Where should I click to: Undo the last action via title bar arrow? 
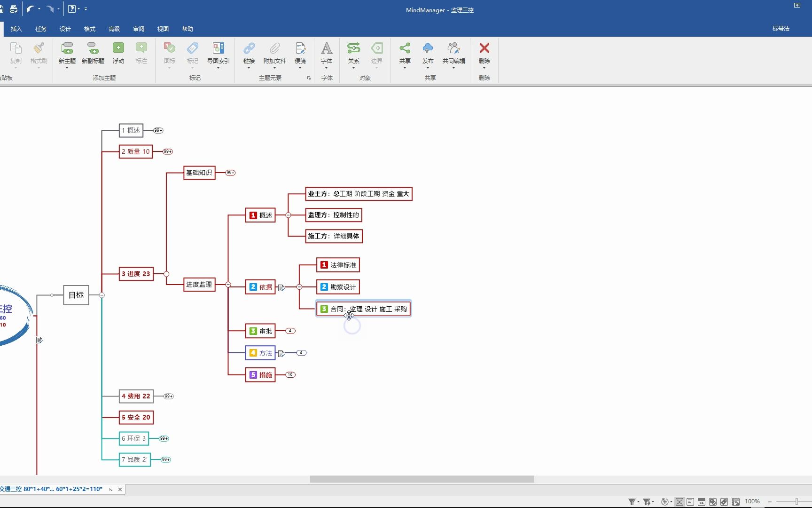[31, 9]
